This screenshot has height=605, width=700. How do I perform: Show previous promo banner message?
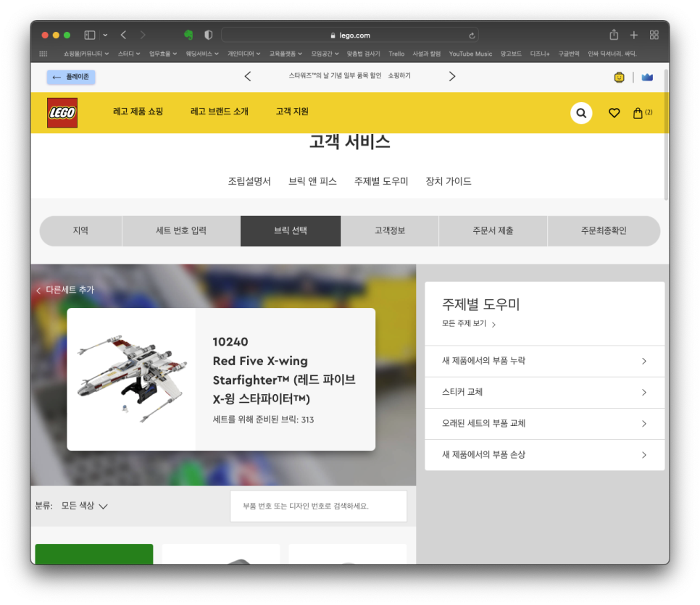pyautogui.click(x=248, y=76)
